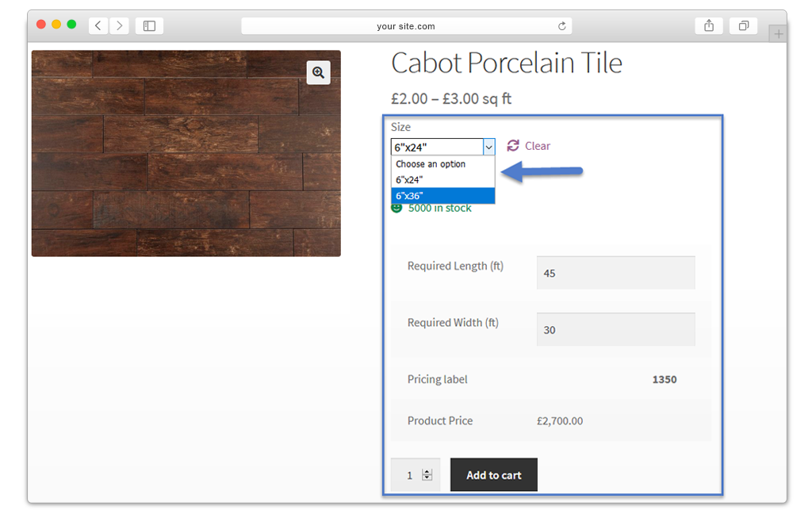Click the 'Required Length (ft)' label
This screenshot has width=812, height=510.
tap(455, 267)
